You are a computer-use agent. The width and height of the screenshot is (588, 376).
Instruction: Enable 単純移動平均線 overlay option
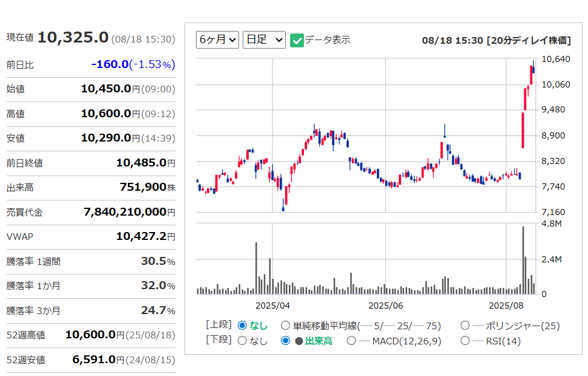(285, 326)
